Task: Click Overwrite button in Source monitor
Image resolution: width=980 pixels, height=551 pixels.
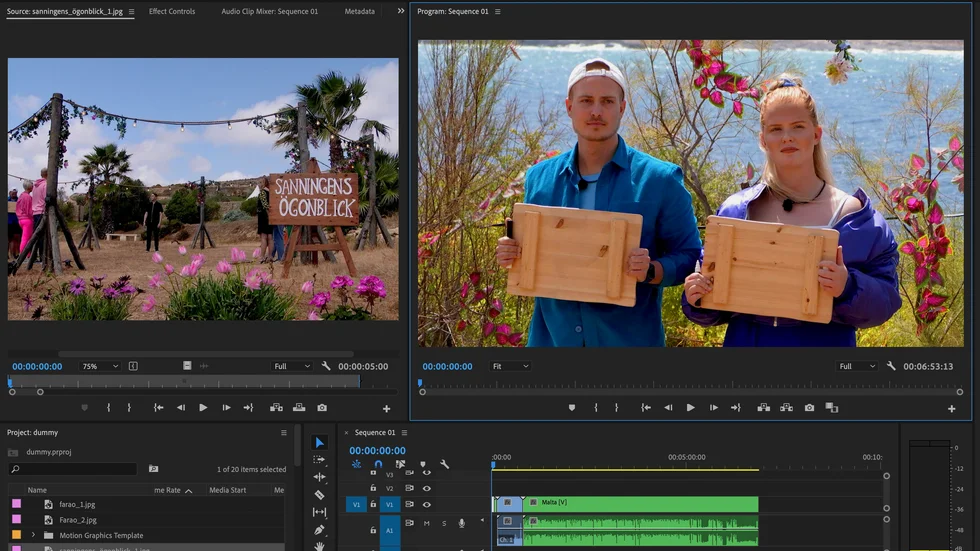Action: (299, 408)
